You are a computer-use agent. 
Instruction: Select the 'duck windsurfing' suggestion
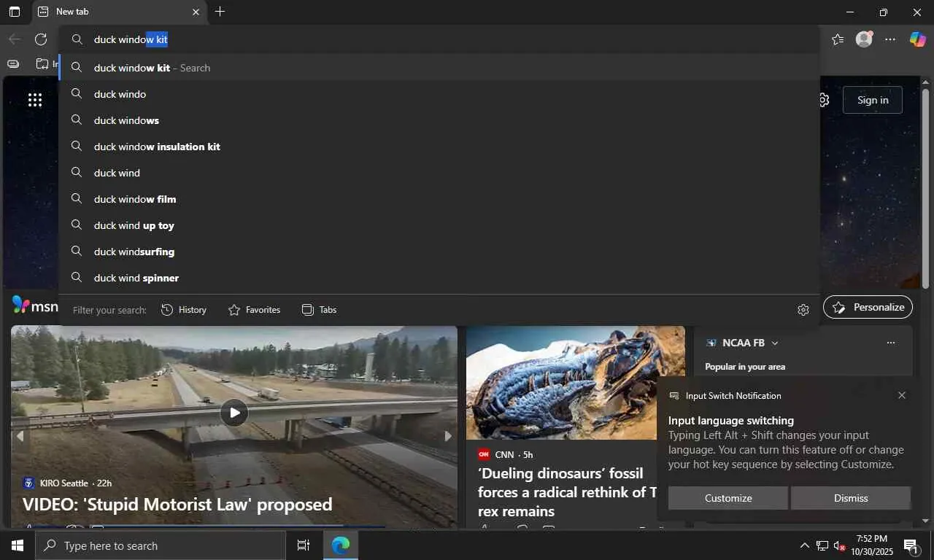(x=440, y=252)
